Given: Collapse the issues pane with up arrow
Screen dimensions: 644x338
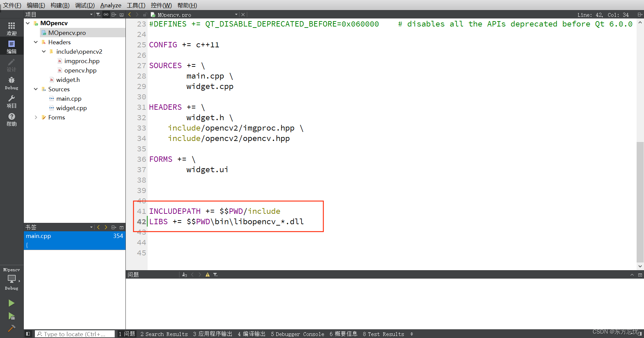Looking at the screenshot, I should [632, 275].
